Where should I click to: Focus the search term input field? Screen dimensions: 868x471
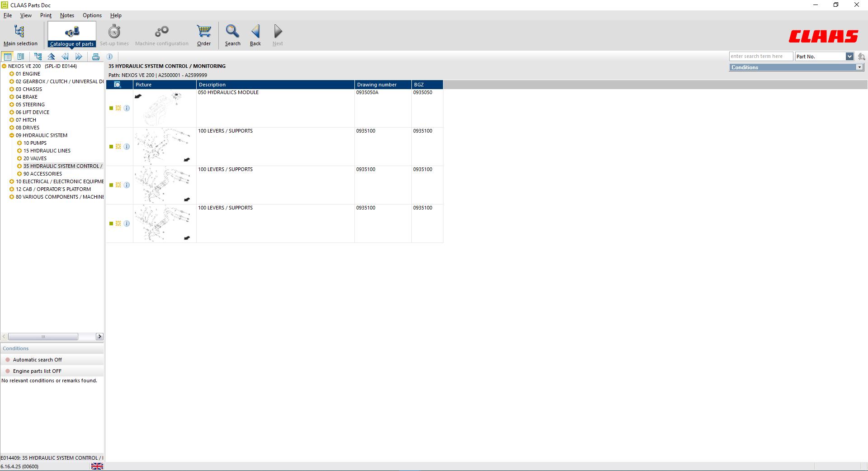[x=761, y=57]
